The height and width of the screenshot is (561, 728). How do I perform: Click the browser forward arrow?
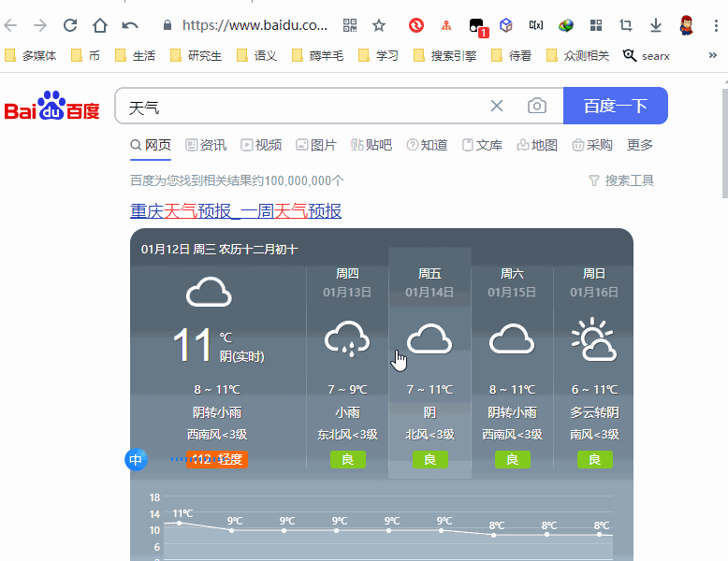pyautogui.click(x=40, y=25)
